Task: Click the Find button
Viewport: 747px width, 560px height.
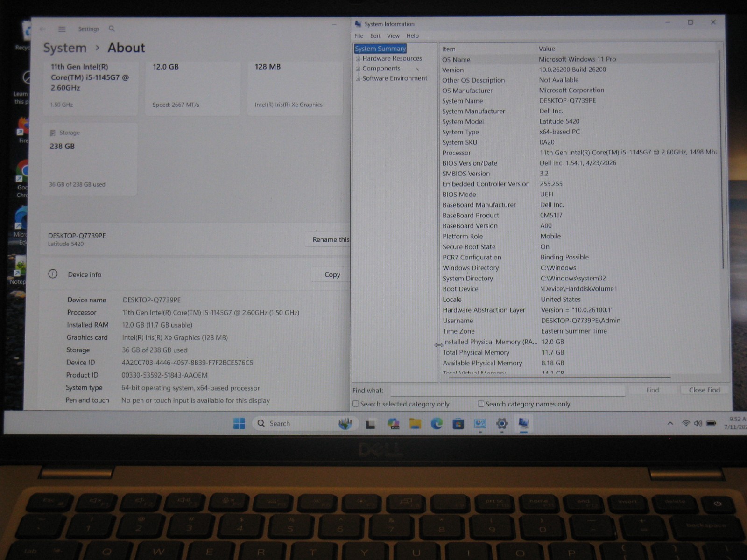Action: (x=652, y=390)
